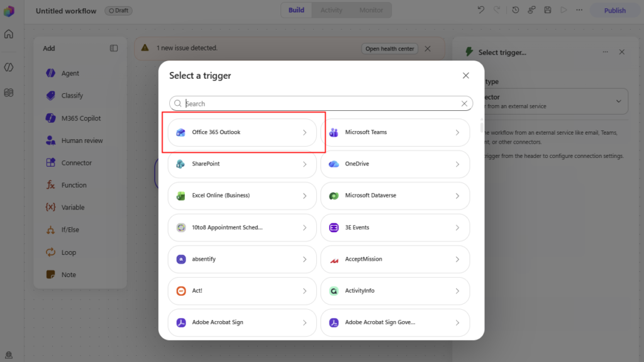
Task: Collapse the Add panel with panel icon
Action: point(114,48)
